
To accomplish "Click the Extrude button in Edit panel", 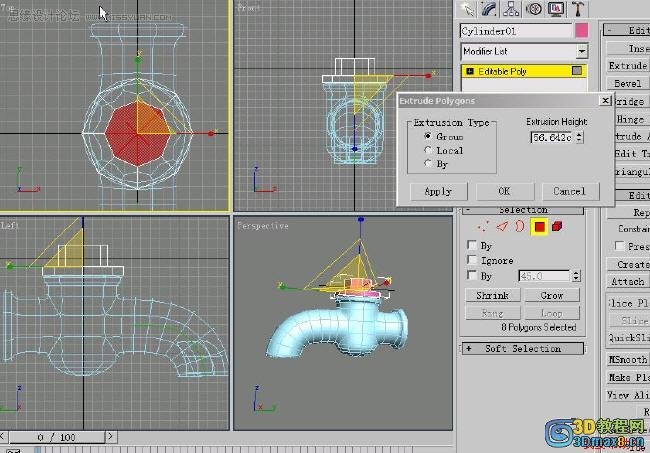I will click(x=628, y=65).
